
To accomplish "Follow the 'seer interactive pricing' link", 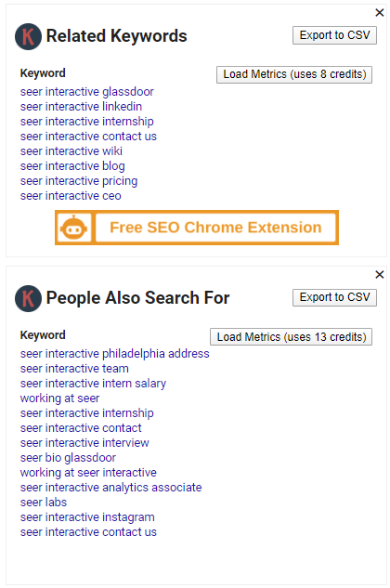I will 79,181.
